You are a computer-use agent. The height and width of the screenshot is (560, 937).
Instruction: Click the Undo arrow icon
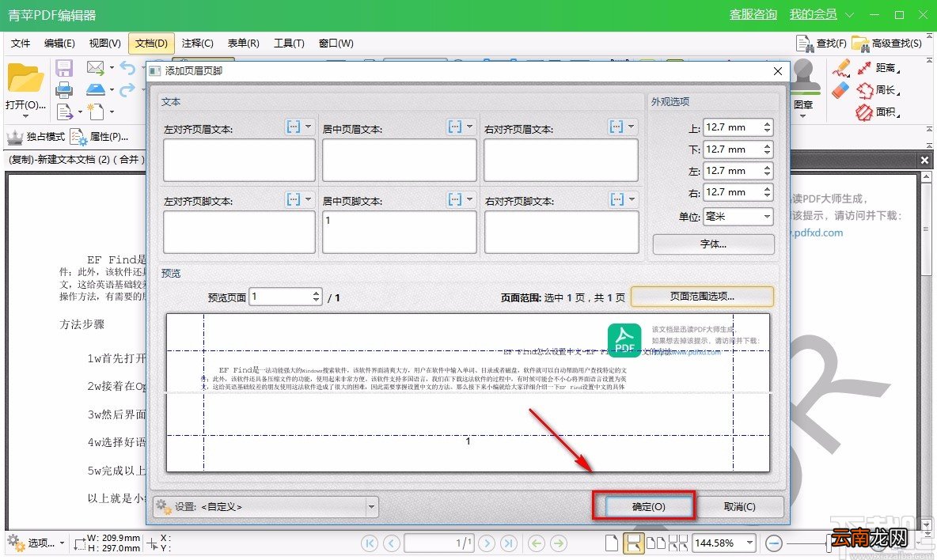[127, 67]
